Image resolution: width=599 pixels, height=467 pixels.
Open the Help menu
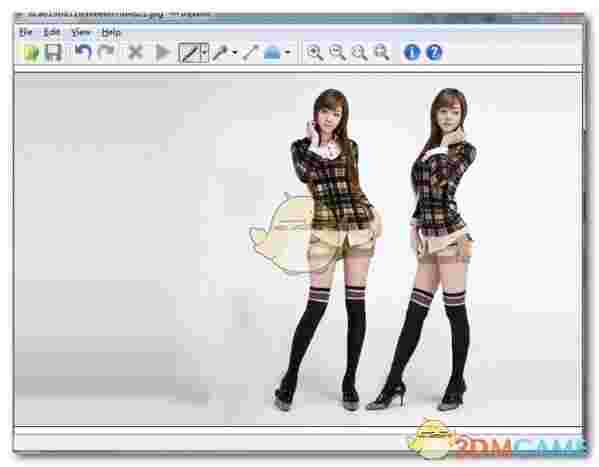coord(111,33)
